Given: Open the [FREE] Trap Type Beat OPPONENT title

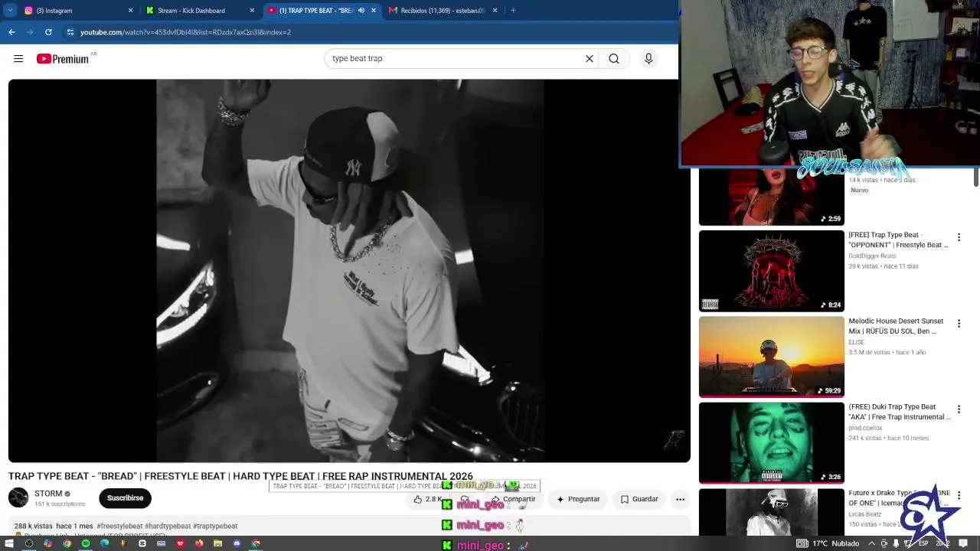Looking at the screenshot, I should (898, 240).
